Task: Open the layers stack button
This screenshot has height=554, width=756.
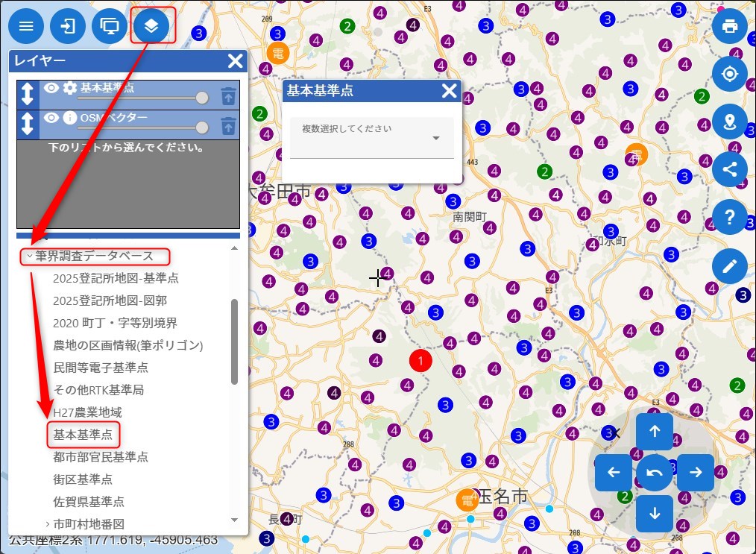Action: (151, 27)
